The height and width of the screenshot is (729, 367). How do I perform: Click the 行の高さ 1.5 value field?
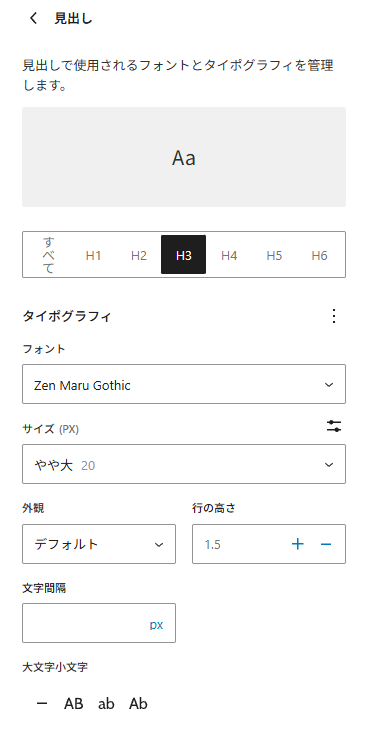click(x=240, y=544)
